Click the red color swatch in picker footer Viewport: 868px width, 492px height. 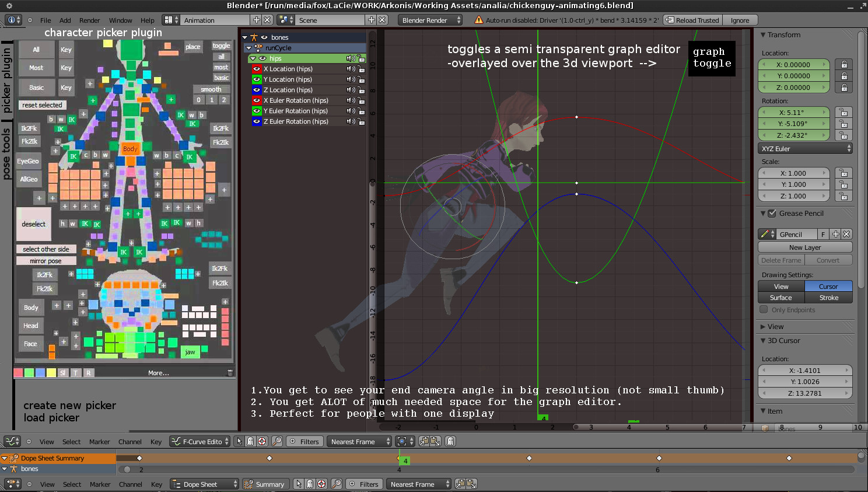[x=18, y=372]
